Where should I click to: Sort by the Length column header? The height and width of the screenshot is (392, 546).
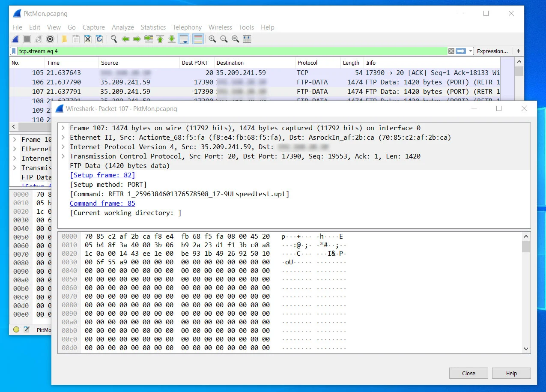tap(352, 63)
